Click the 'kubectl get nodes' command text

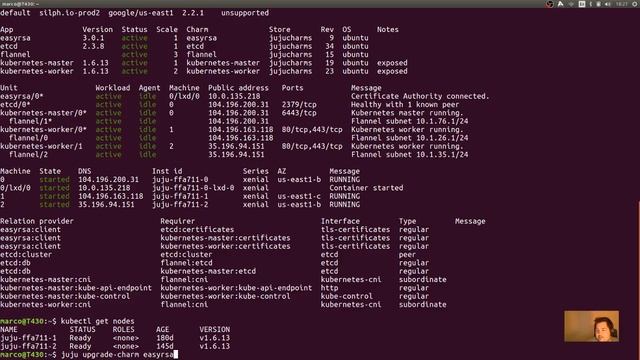point(97,321)
